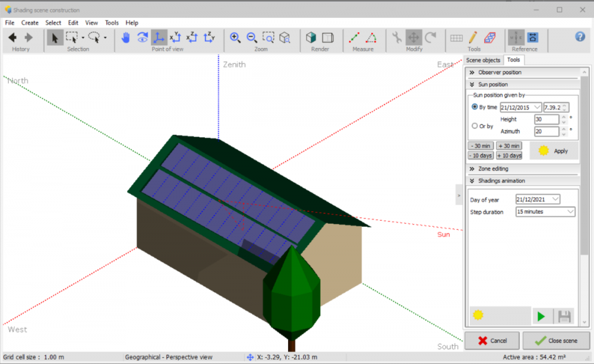The width and height of the screenshot is (594, 364).
Task: Select the pan hand tool
Action: click(126, 37)
